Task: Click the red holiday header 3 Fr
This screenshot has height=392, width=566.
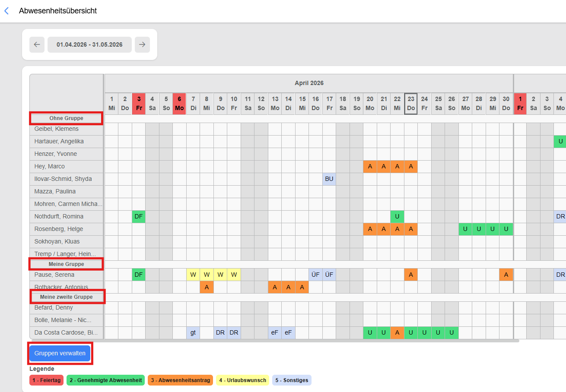Action: (139, 104)
